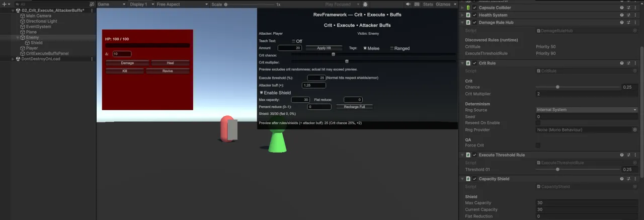644x220 pixels.
Task: Toggle the Game view shortcuts keyboard icon
Action: (417, 4)
